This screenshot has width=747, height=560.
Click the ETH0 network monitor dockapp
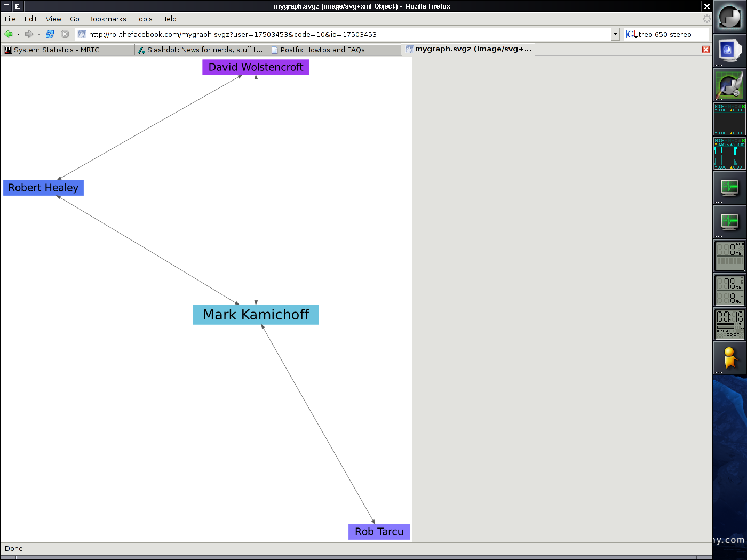point(729,119)
